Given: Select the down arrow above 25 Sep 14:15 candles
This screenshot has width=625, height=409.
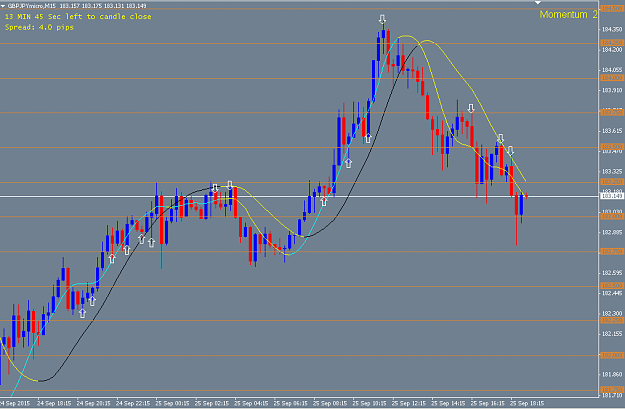Looking at the screenshot, I should [x=471, y=108].
